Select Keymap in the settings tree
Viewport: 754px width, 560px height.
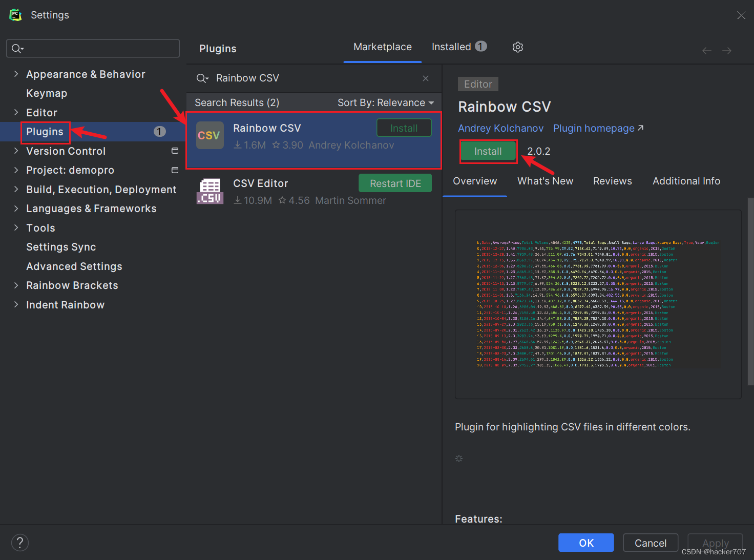(x=47, y=93)
